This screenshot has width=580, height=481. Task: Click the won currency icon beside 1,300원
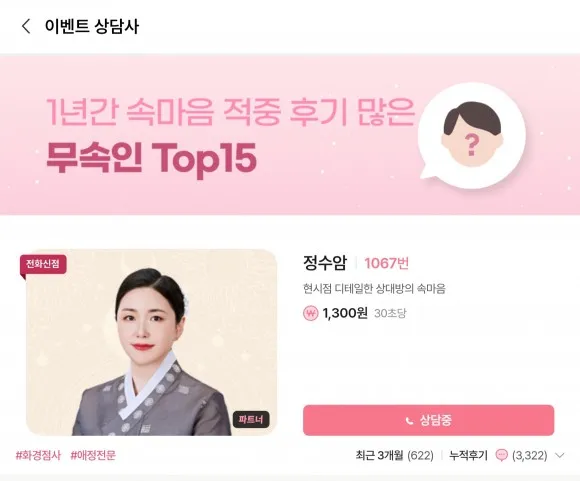(310, 313)
